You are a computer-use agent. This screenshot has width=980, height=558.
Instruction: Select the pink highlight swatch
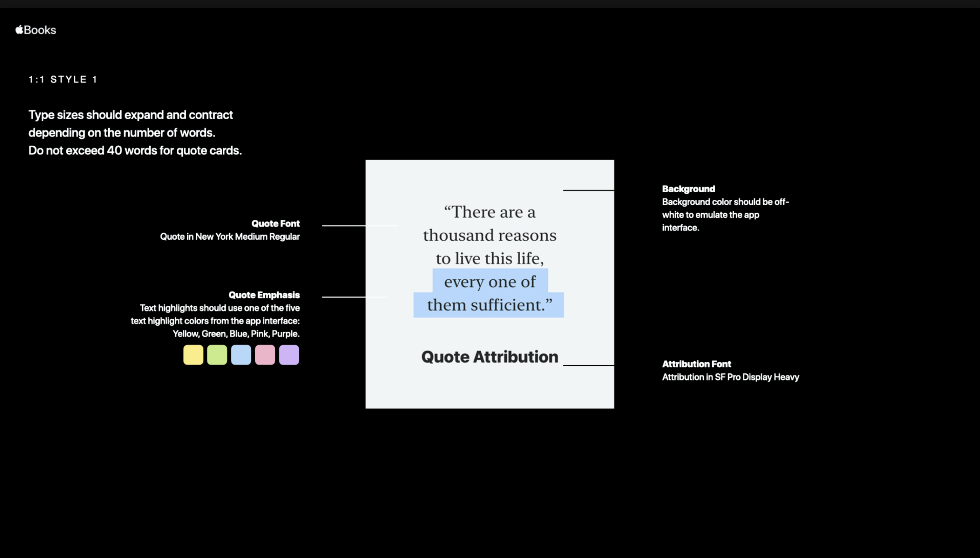pos(265,355)
